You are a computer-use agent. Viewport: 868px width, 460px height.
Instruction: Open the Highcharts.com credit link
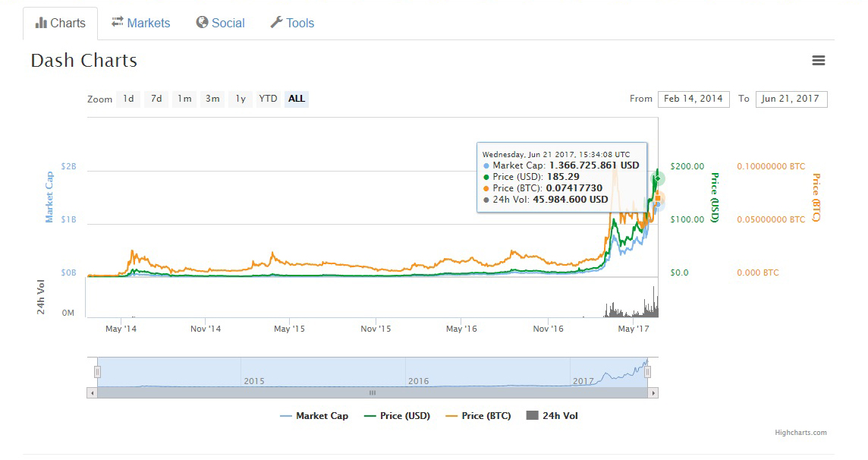coord(800,433)
